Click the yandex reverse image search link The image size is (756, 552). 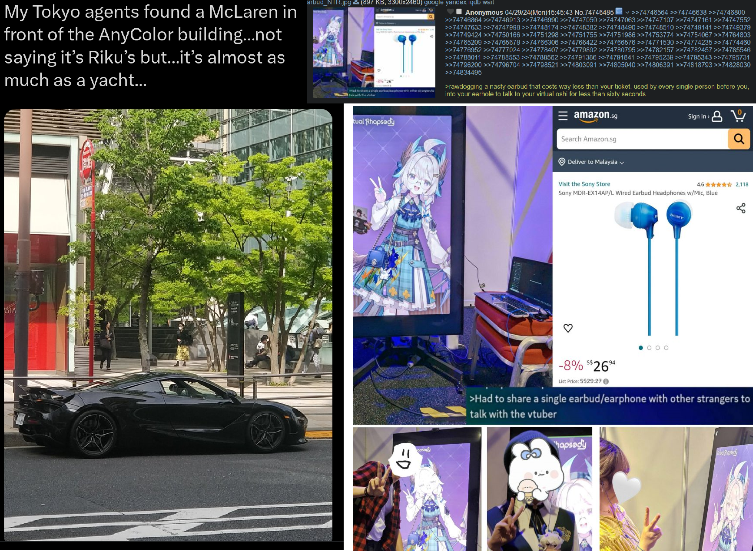456,3
